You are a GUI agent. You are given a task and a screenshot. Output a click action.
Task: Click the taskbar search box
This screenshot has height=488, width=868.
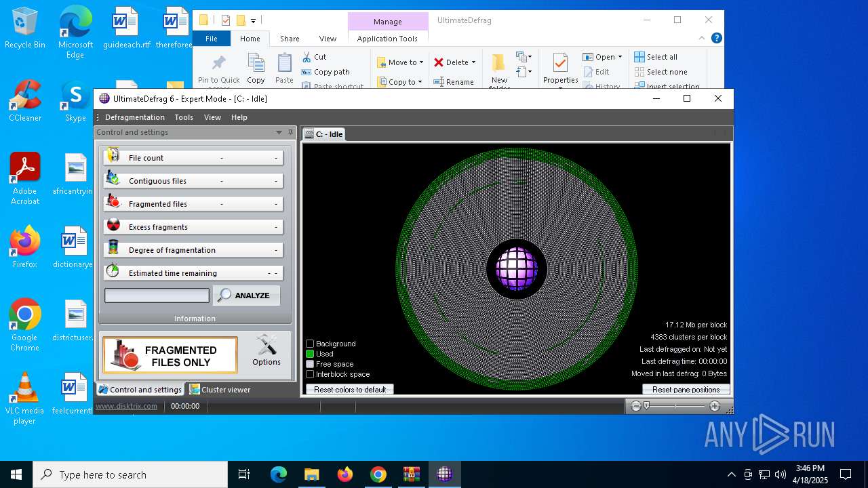tap(130, 474)
